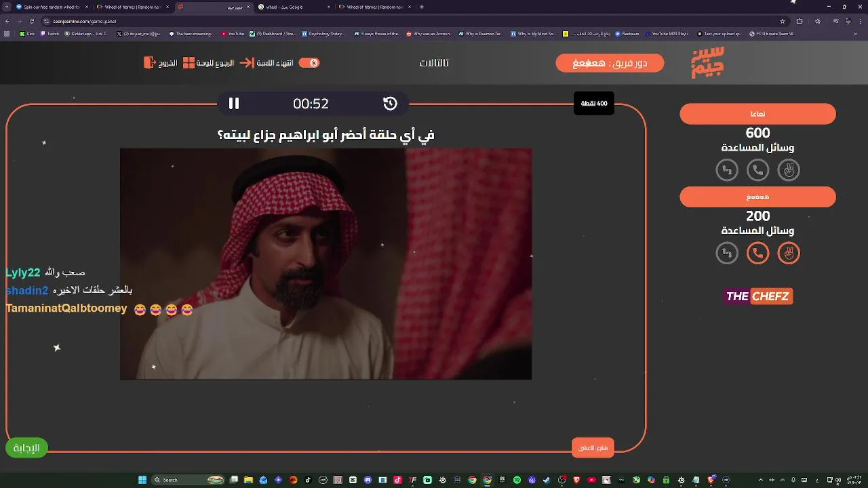Open File Explorer from the taskbar
The image size is (868, 488).
point(248,480)
